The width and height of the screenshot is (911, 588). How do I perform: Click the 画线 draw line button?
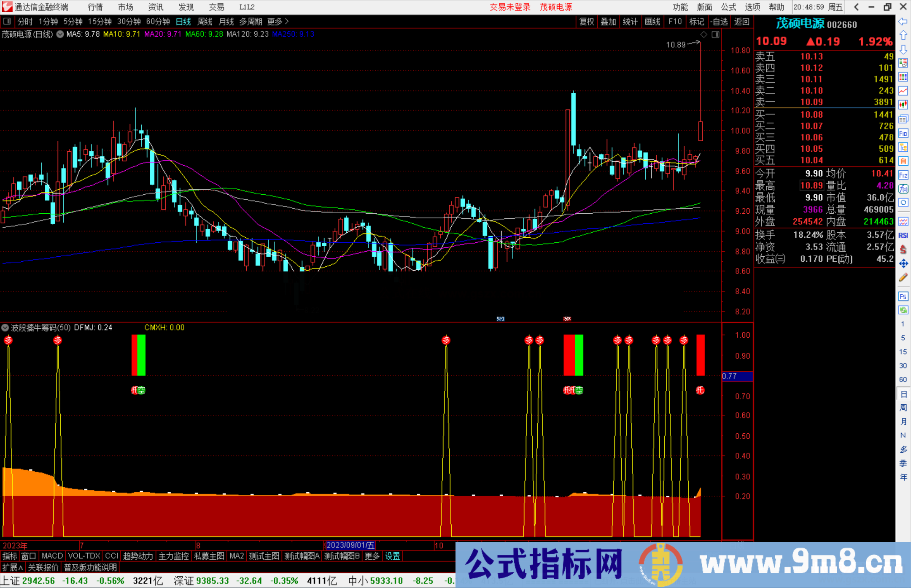652,21
